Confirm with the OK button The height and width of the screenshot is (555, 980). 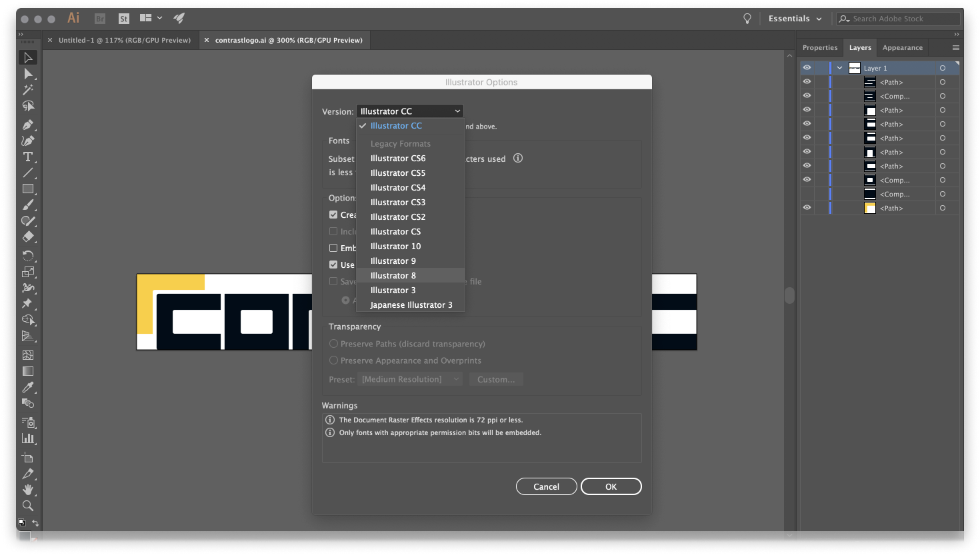click(x=611, y=486)
